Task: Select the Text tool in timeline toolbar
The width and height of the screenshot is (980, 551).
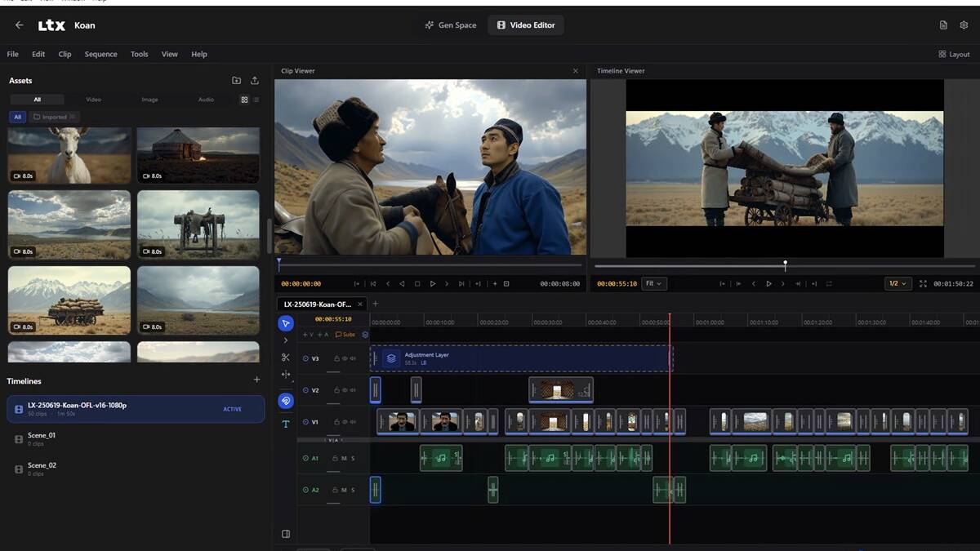Action: (x=285, y=424)
